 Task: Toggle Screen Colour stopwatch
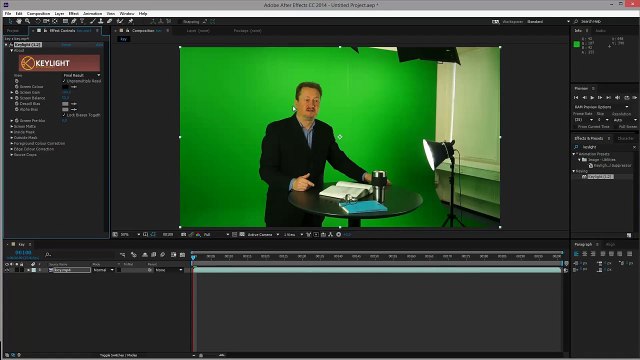point(17,87)
